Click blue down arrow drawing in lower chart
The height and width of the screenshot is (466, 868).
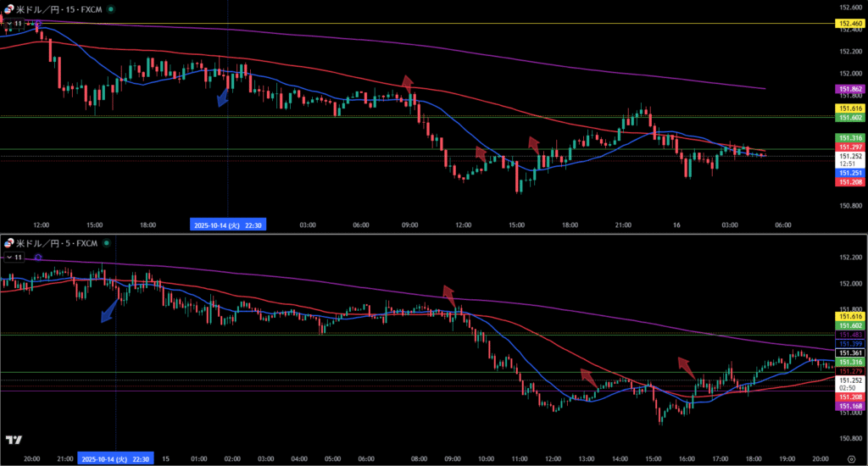[108, 310]
